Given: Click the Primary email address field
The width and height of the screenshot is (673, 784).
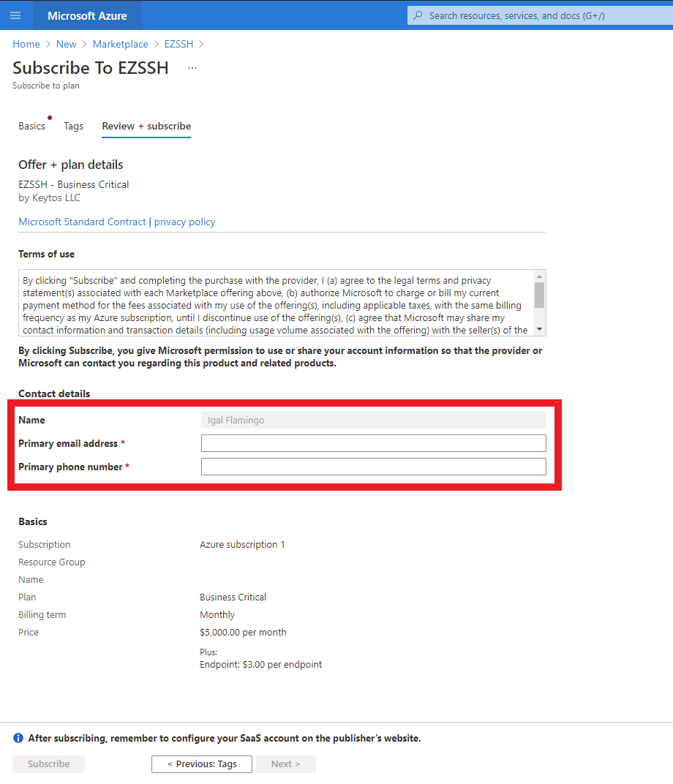Looking at the screenshot, I should point(374,443).
